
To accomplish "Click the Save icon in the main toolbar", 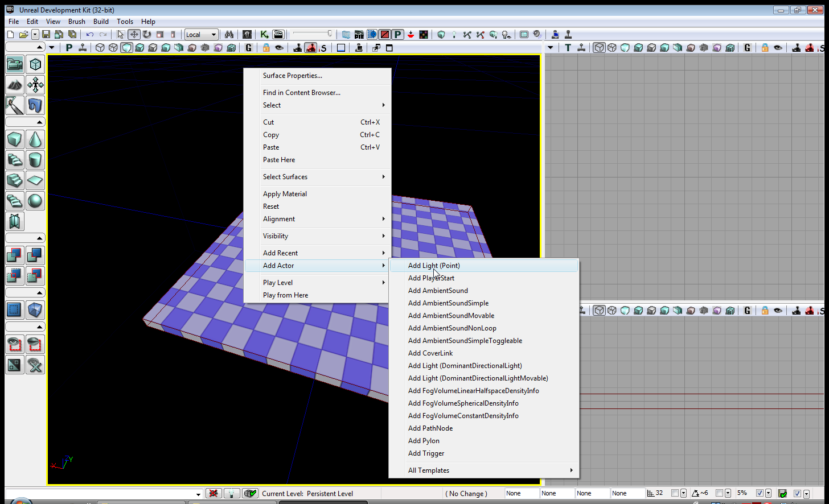I will 46,35.
